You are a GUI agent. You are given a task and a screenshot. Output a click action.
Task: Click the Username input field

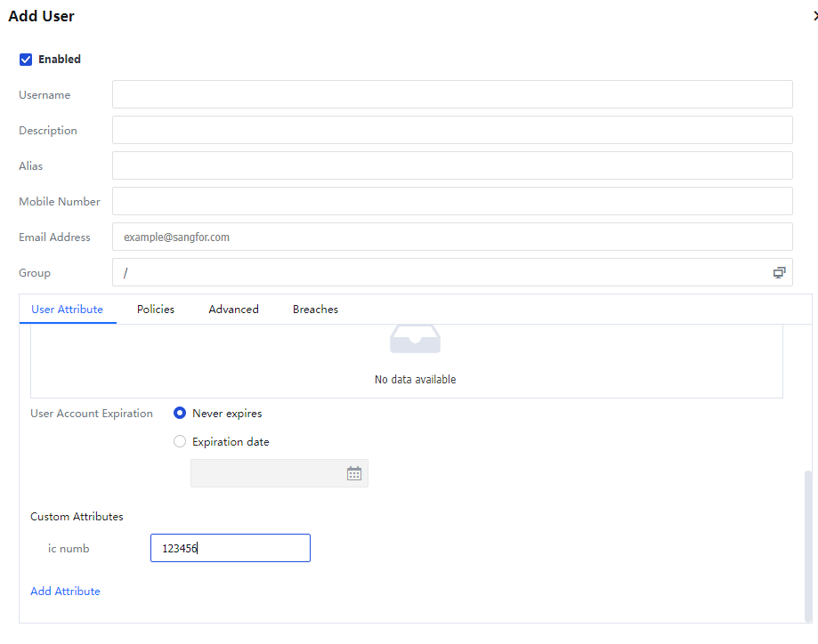coord(451,95)
